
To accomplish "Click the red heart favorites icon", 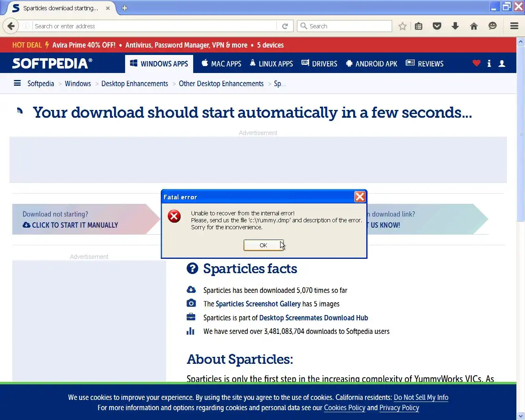I will coord(476,63).
